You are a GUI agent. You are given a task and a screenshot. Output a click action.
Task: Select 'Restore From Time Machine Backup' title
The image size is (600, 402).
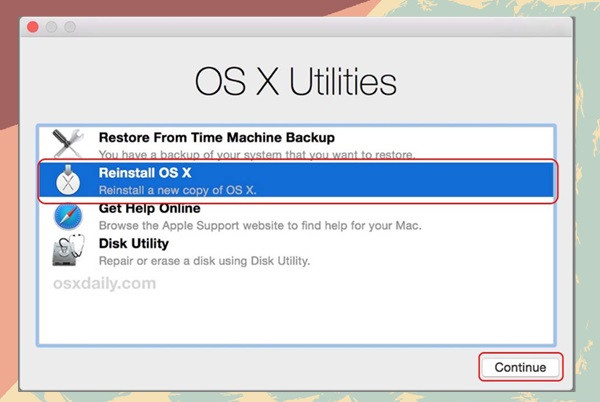[217, 137]
